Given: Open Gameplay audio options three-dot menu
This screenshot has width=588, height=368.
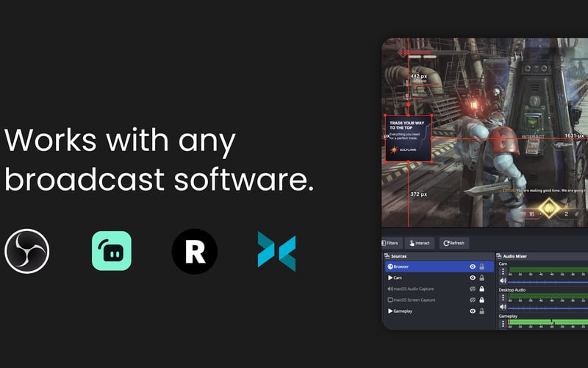Looking at the screenshot, I should [x=503, y=324].
